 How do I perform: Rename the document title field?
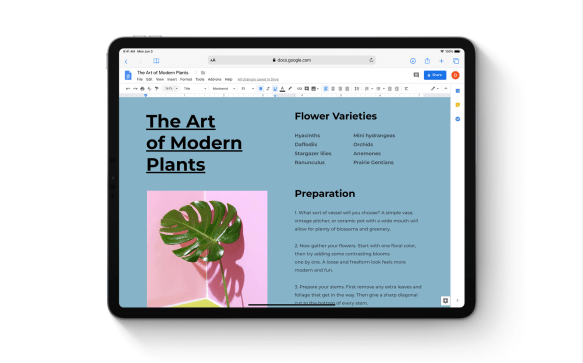tap(163, 73)
